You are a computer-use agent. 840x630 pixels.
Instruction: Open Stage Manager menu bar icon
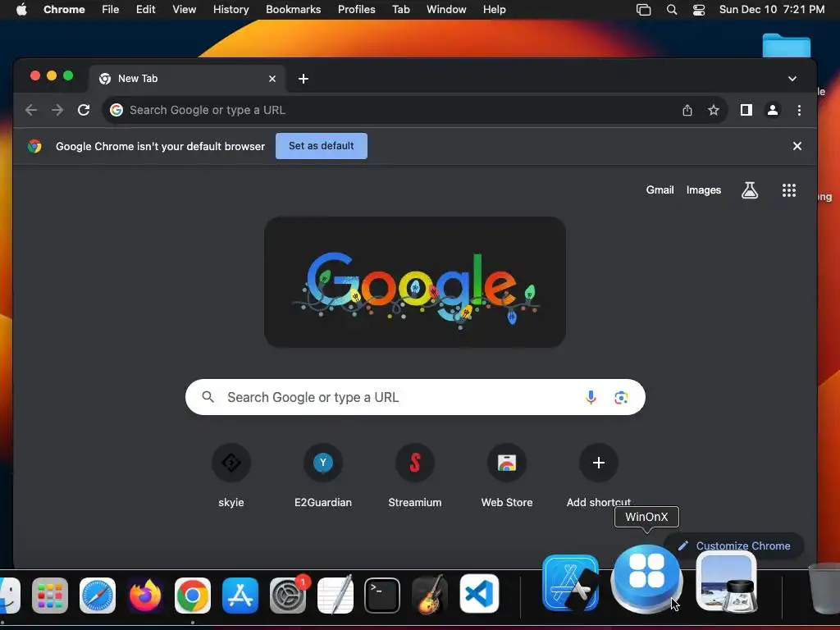point(643,10)
